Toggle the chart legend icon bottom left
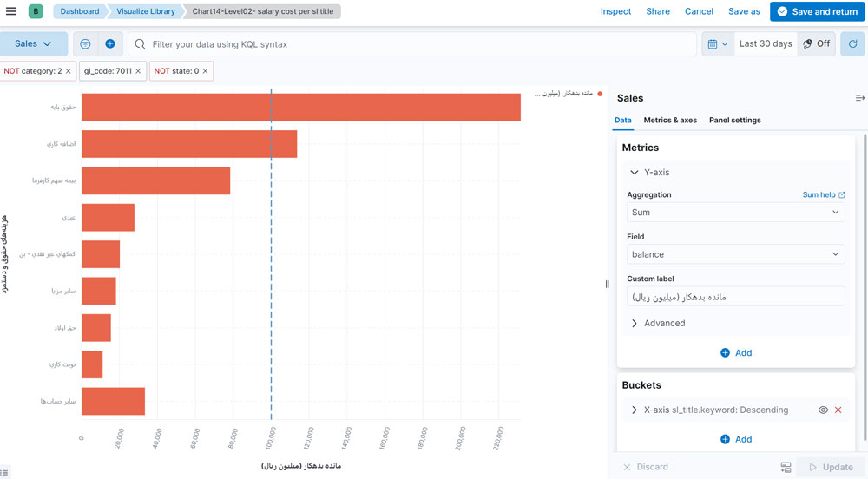This screenshot has height=479, width=868. tap(5, 471)
